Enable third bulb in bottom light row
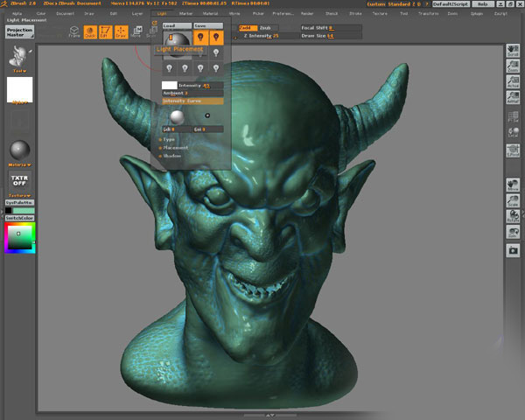The width and height of the screenshot is (525, 420). [x=200, y=68]
